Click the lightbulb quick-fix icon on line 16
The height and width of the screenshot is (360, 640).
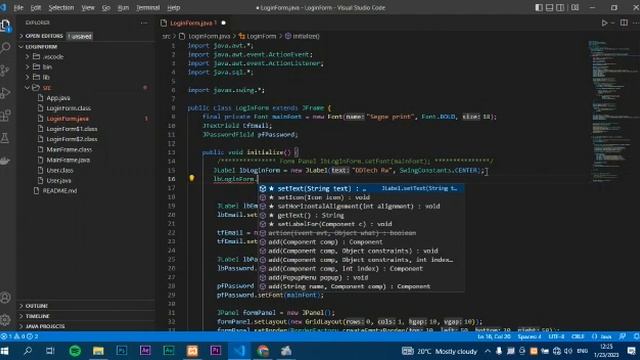(x=191, y=178)
